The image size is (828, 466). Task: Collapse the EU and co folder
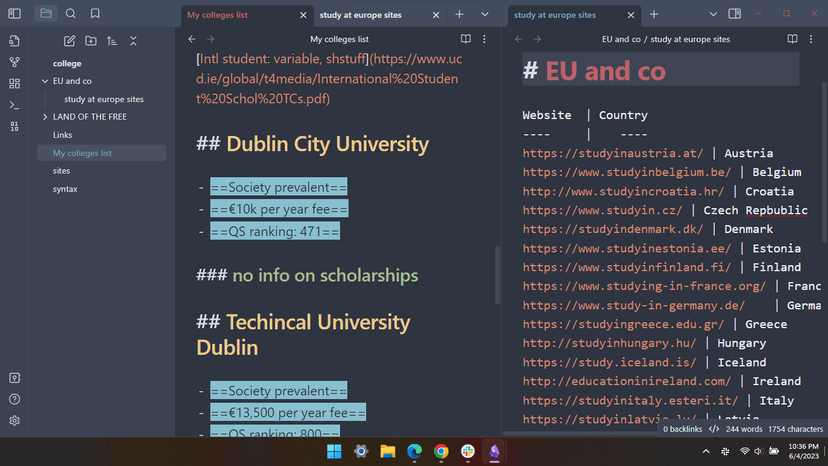click(45, 81)
